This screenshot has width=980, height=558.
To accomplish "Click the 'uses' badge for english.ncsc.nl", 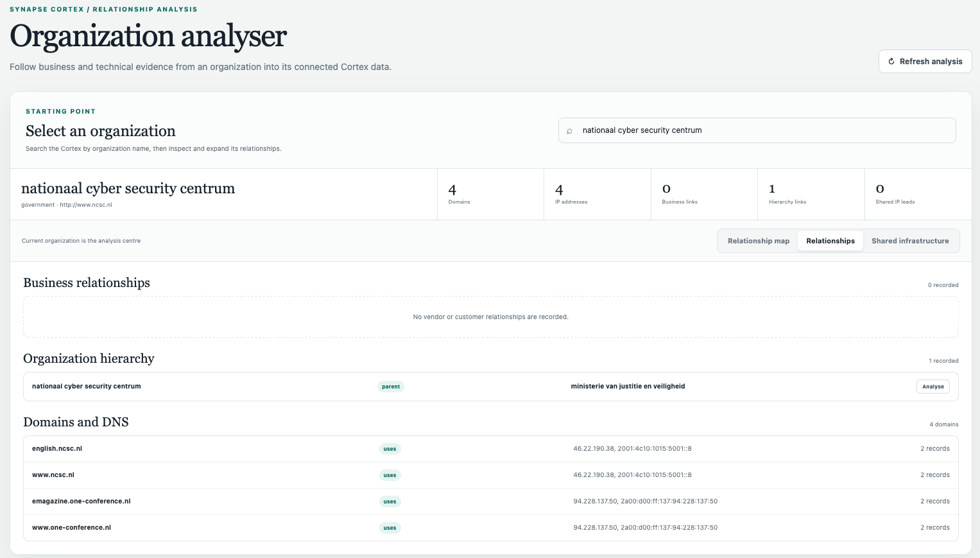I will point(390,449).
